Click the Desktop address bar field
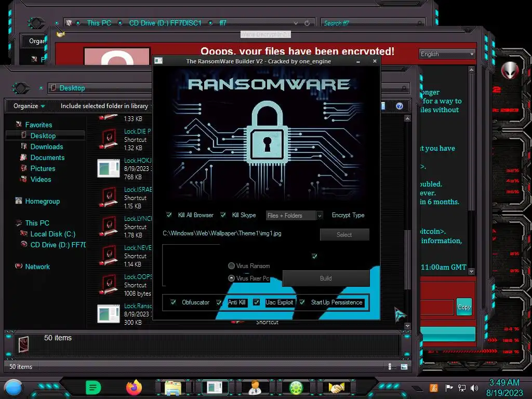Viewport: 532px width, 399px height. pyautogui.click(x=100, y=88)
